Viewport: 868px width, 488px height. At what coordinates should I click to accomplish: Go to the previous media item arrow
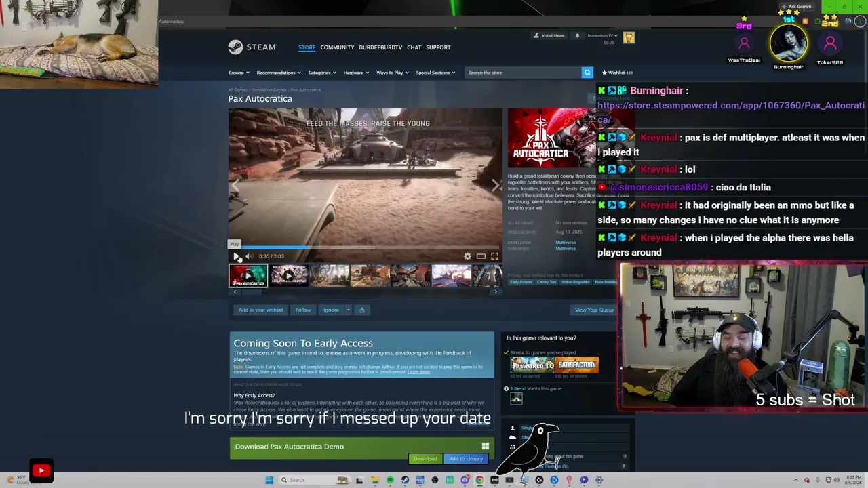coord(235,185)
